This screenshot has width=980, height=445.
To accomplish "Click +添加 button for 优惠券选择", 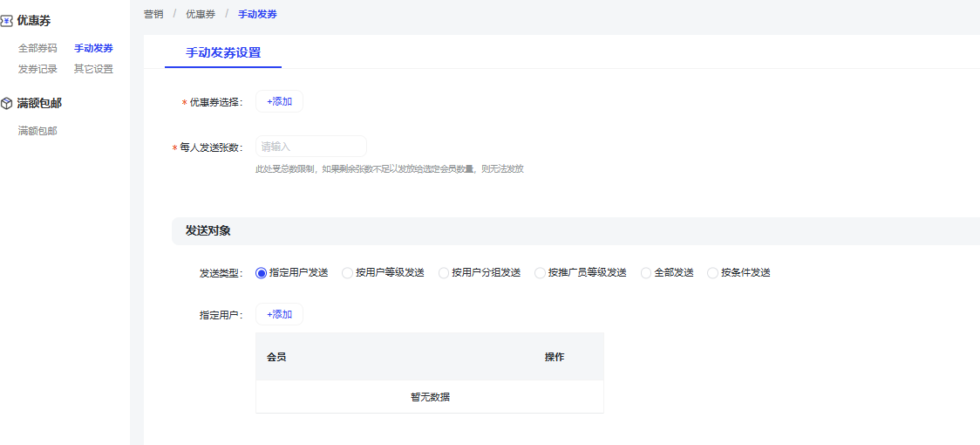I will (279, 101).
